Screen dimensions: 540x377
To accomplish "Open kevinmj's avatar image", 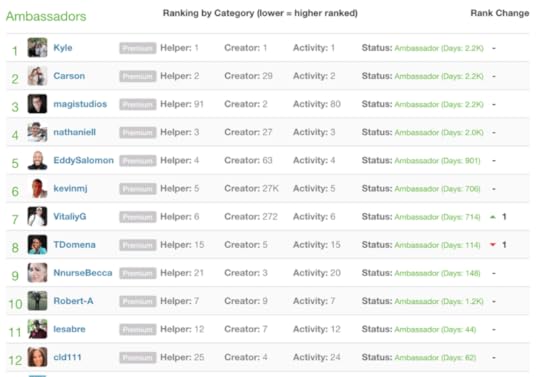I will tap(37, 189).
